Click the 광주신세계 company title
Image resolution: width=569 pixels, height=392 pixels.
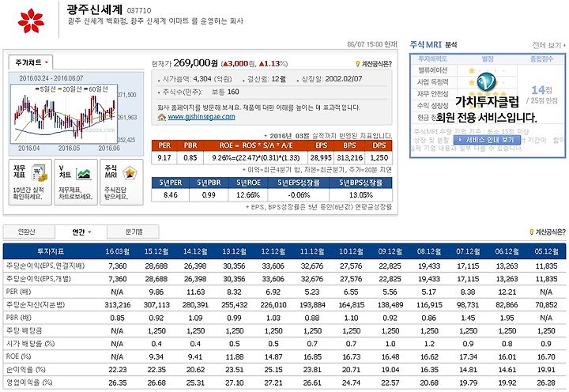tap(95, 9)
